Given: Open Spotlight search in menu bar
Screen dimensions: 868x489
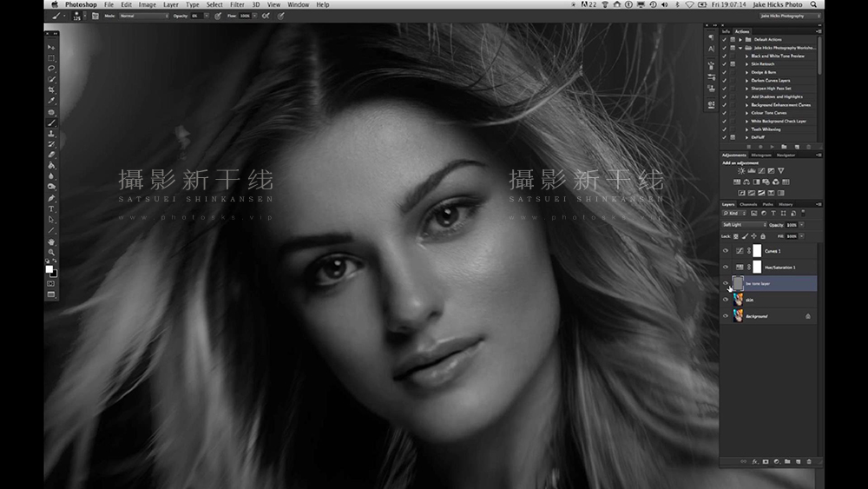Looking at the screenshot, I should (x=813, y=4).
